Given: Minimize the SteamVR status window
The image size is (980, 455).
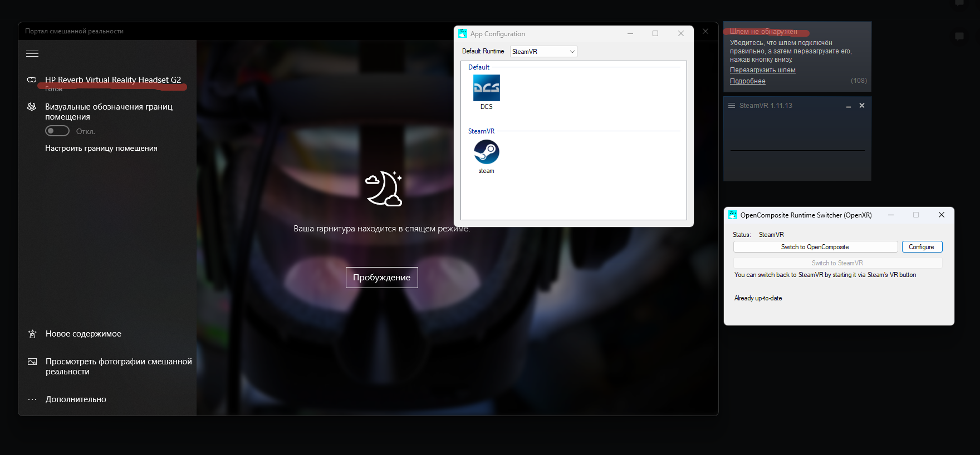Looking at the screenshot, I should 849,106.
